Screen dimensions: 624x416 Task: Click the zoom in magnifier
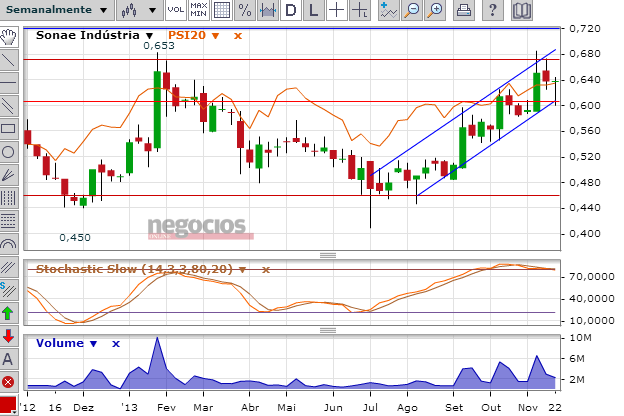[435, 10]
